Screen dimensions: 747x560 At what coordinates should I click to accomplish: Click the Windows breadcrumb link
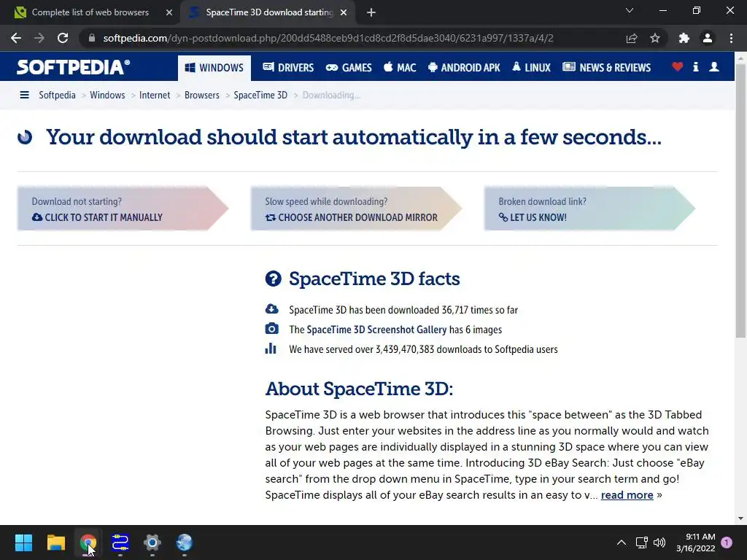(x=107, y=96)
